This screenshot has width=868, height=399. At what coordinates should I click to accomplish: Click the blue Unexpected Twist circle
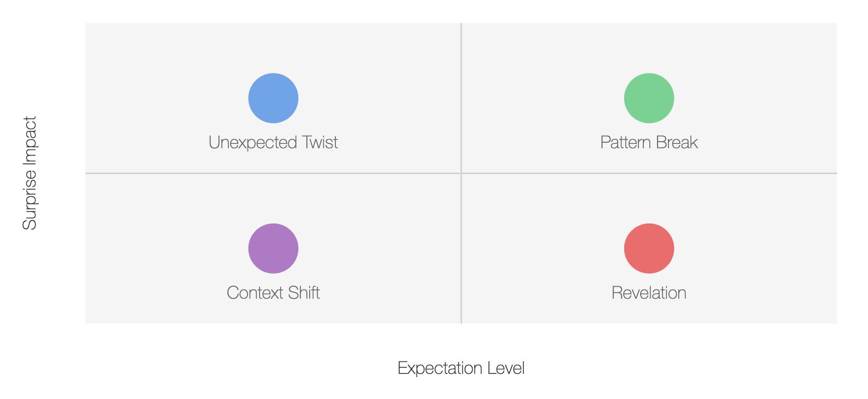pyautogui.click(x=273, y=98)
